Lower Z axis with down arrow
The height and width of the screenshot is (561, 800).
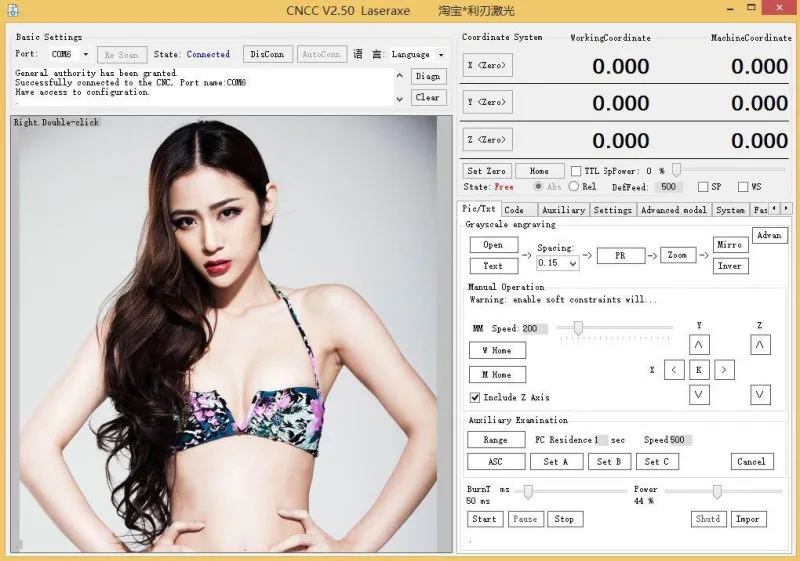click(x=760, y=394)
